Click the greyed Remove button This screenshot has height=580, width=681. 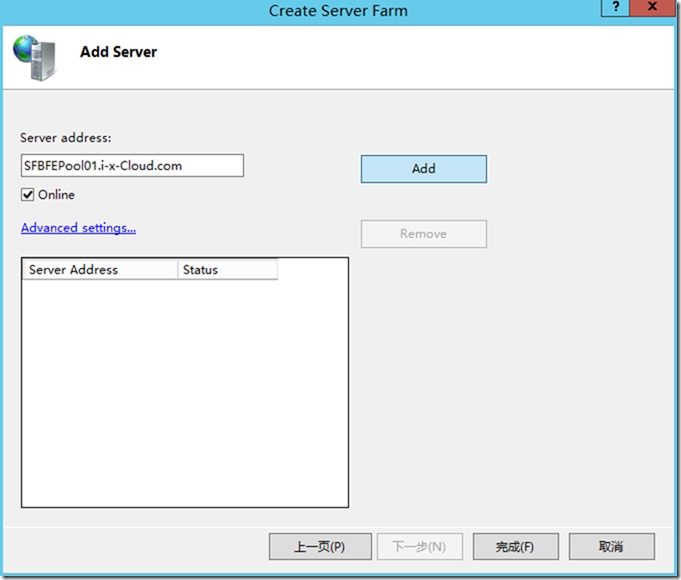coord(423,234)
